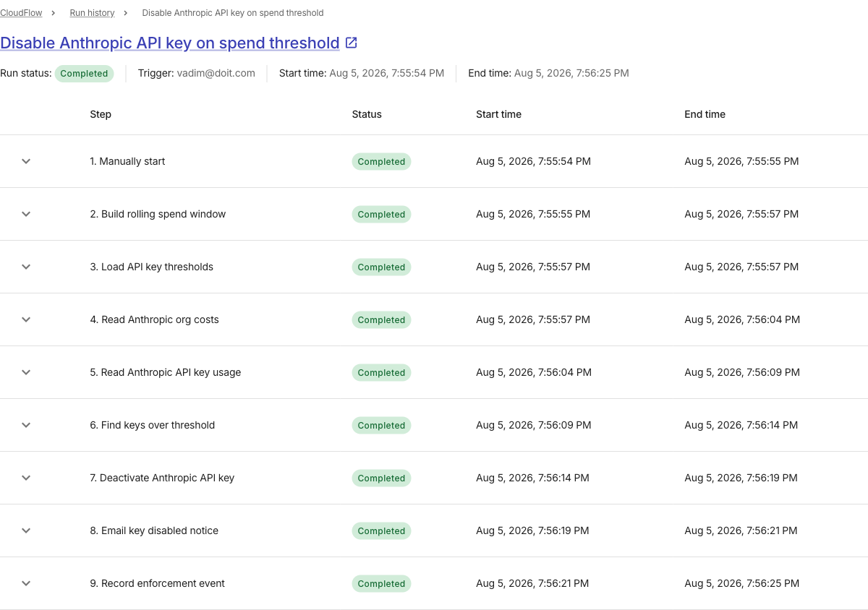Expand the Load API key thresholds step
This screenshot has width=868, height=610.
tap(26, 267)
